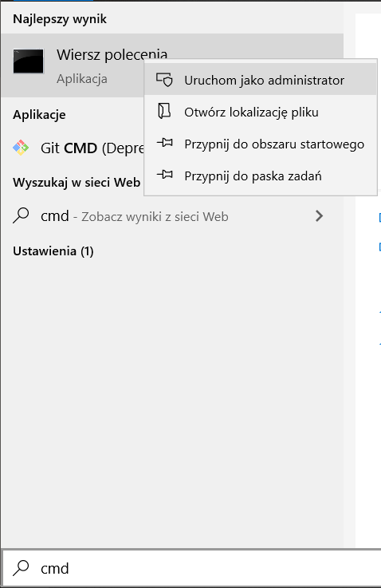Screen dimensions: 381x588
Task: Expand the Ustawienia (1) section
Action: (x=53, y=251)
